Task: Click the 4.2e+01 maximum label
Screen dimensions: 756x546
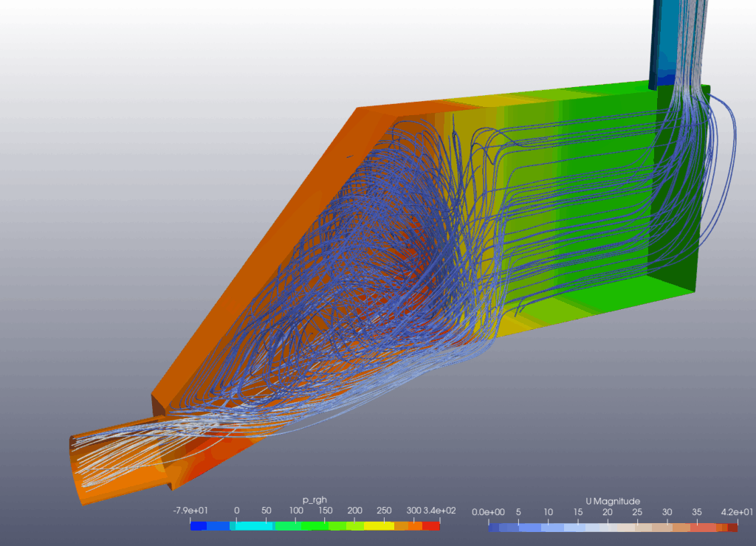Action: tap(737, 512)
